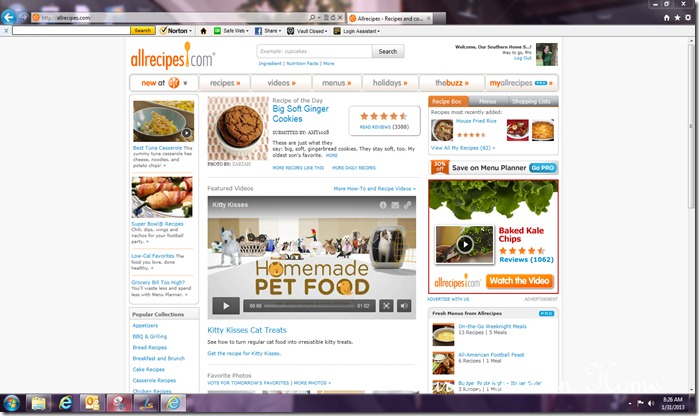Switch to the Shopping Lists tab
Screen dimensions: 699x416
(x=531, y=101)
